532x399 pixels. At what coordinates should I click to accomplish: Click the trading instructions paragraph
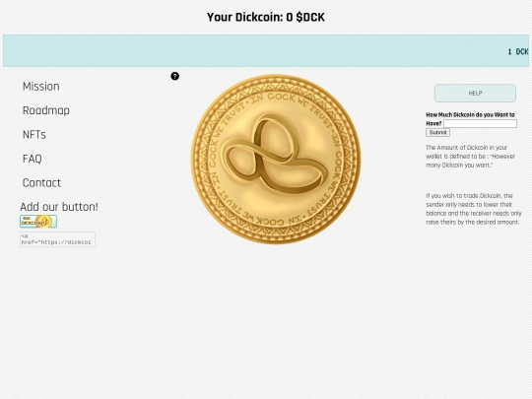pos(473,209)
